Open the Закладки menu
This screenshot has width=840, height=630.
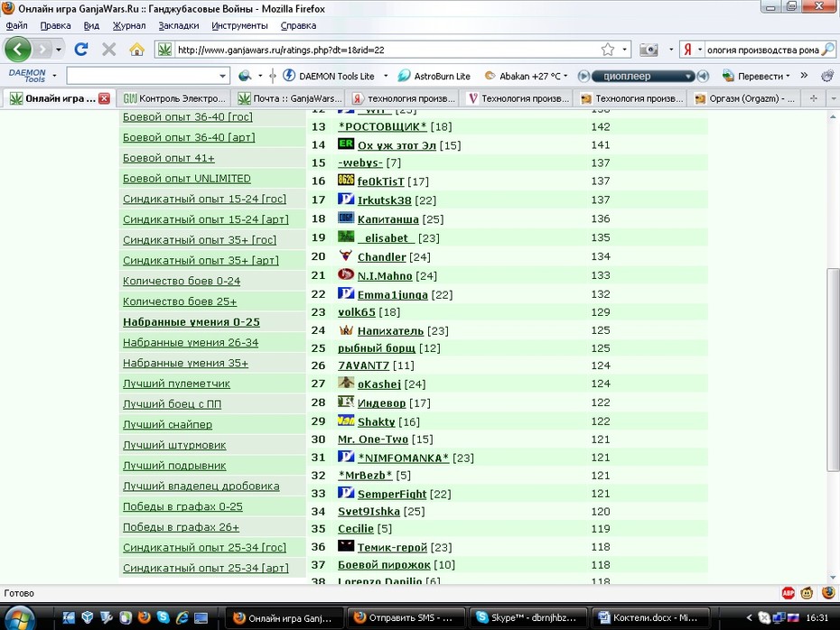pos(179,25)
